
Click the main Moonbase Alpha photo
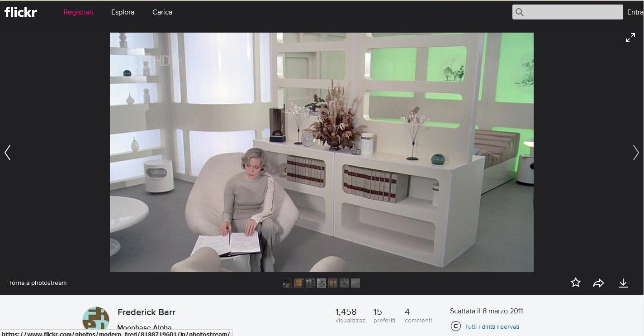point(321,152)
